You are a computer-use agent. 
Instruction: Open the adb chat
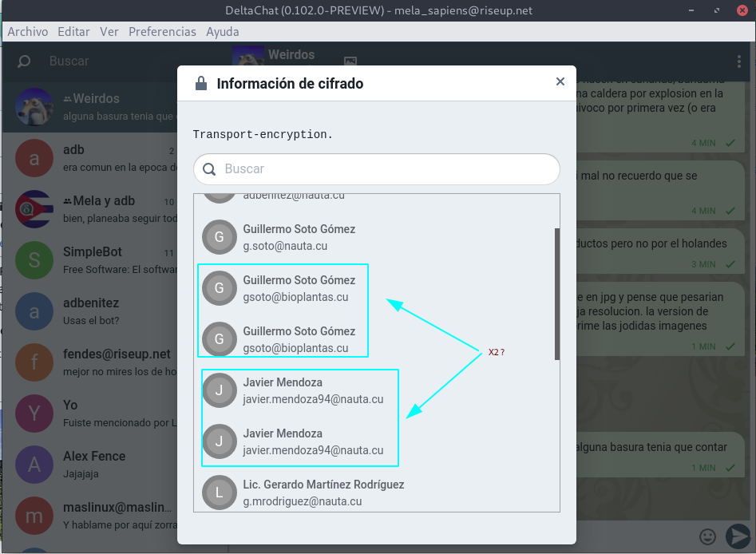pyautogui.click(x=91, y=158)
